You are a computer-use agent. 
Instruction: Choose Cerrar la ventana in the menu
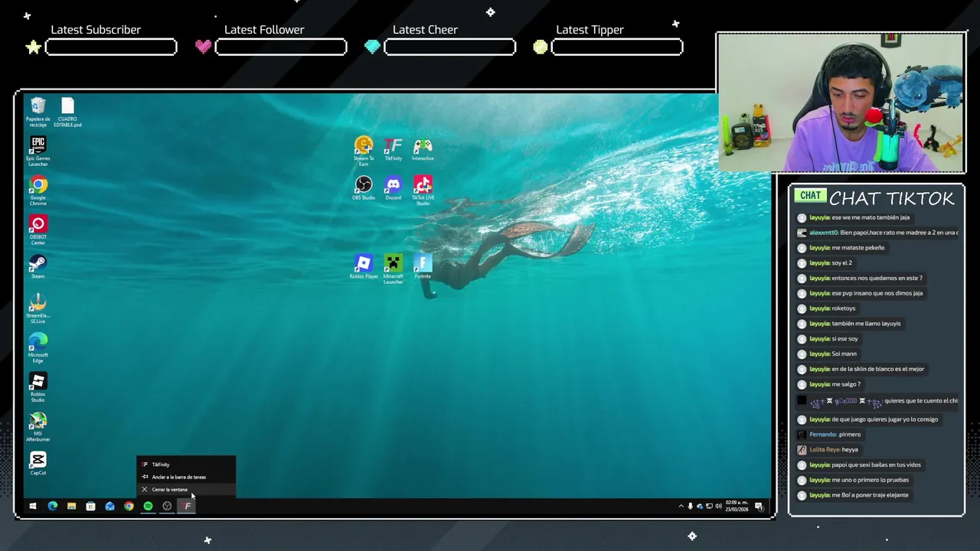point(186,490)
